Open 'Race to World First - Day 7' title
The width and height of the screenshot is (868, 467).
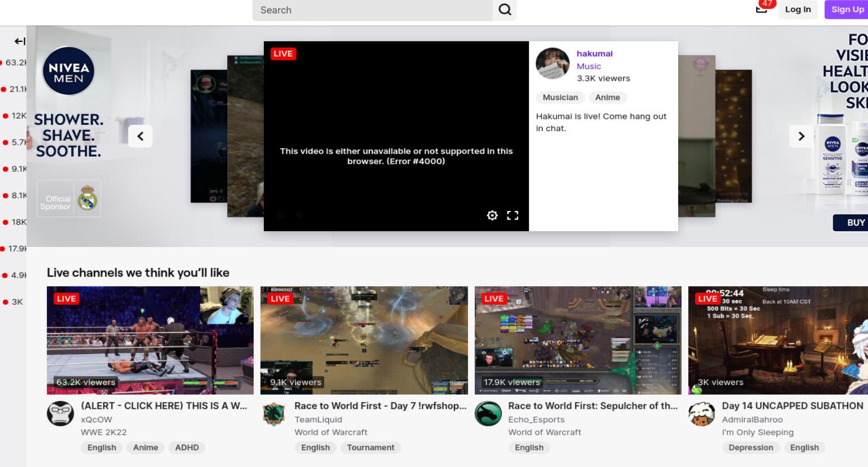pyautogui.click(x=380, y=406)
